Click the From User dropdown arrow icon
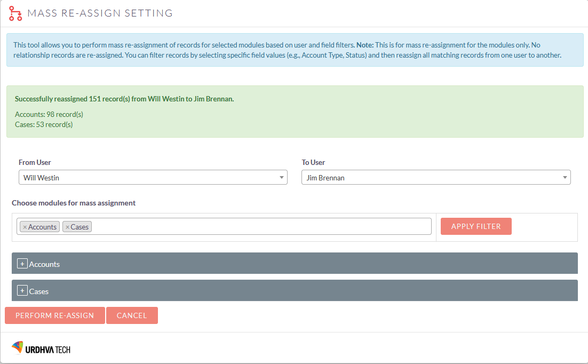The height and width of the screenshot is (364, 588). tap(282, 177)
